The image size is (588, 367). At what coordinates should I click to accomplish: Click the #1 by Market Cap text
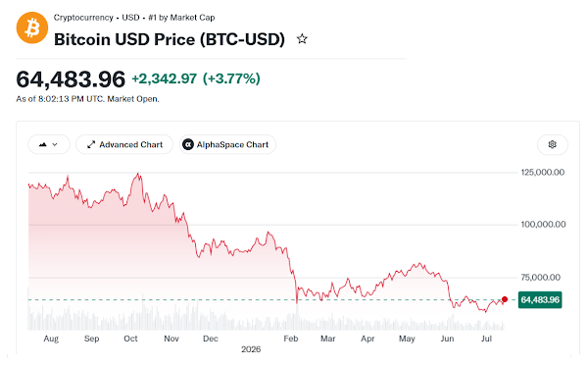tap(181, 18)
